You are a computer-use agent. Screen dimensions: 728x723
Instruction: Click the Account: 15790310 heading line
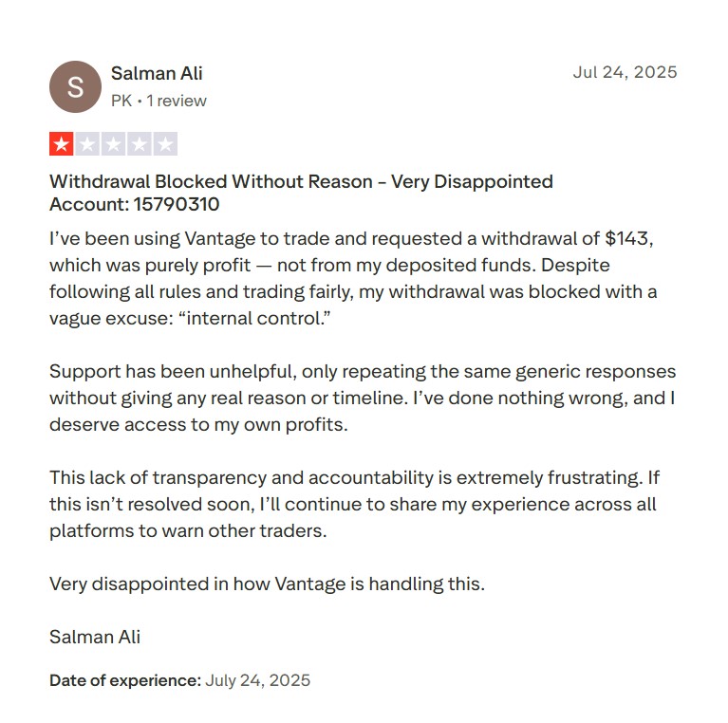(x=134, y=204)
